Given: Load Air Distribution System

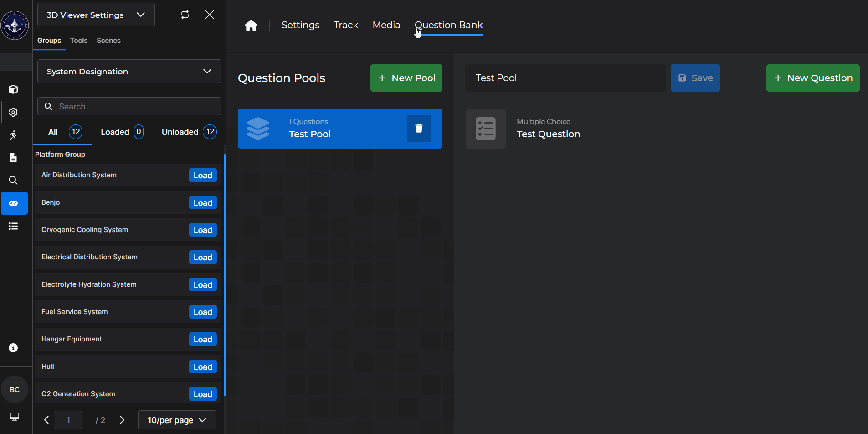Looking at the screenshot, I should click(x=203, y=176).
